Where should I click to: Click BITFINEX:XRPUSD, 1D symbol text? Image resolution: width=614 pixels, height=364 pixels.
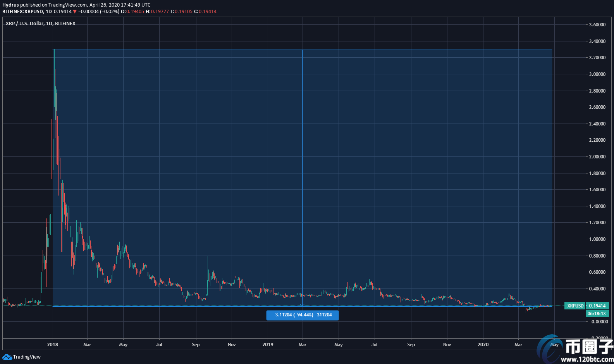[27, 12]
